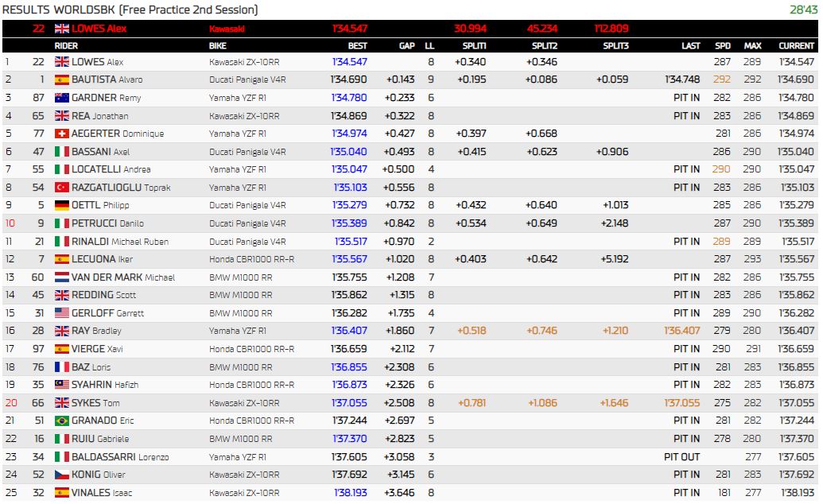Click the UK flag beside RAY Bradley

(62, 331)
